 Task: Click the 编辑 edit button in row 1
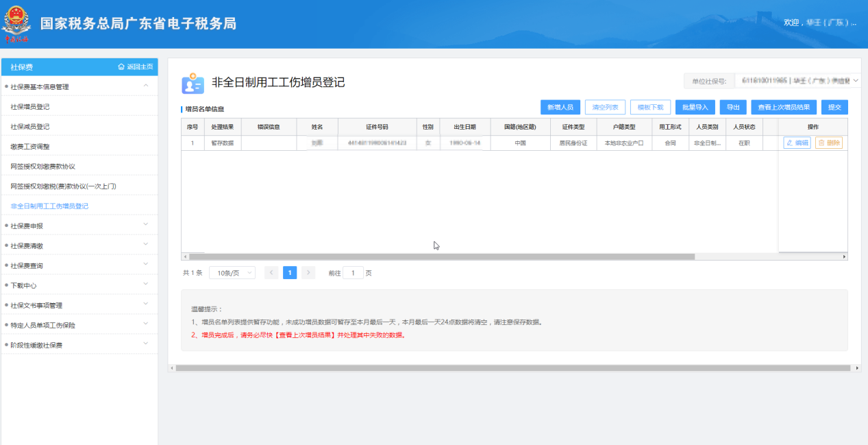(x=797, y=143)
